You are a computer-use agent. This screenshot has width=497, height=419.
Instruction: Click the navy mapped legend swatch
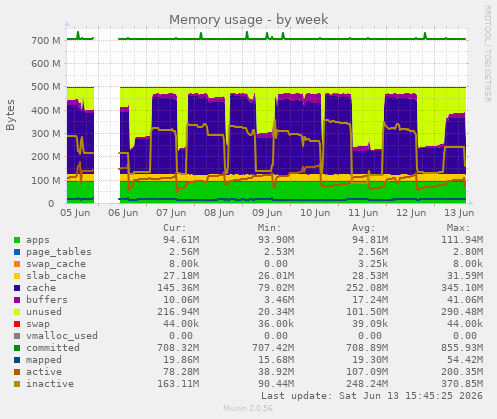[17, 360]
